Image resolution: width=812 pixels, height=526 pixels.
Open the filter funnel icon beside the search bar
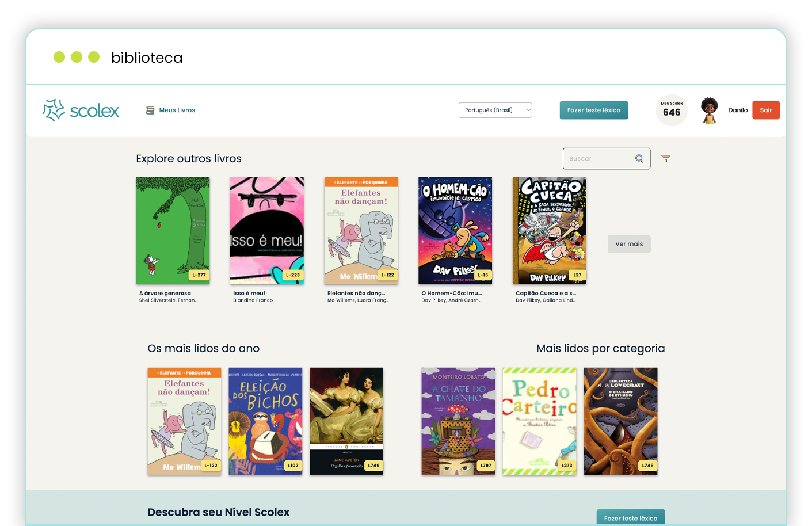tap(665, 158)
